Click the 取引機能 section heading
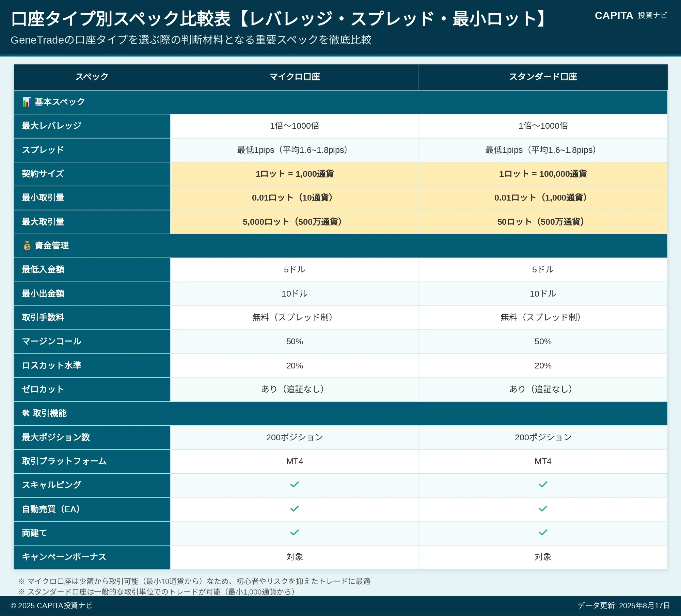 pyautogui.click(x=340, y=413)
